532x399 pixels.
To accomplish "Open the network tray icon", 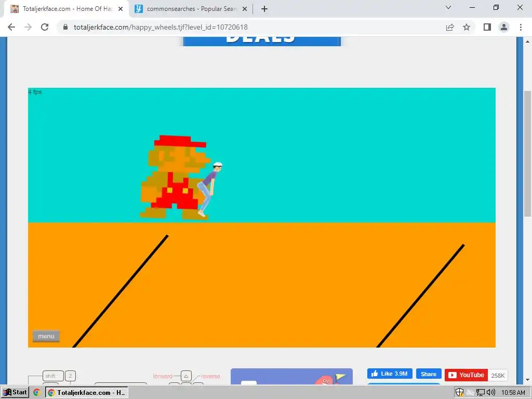I will click(480, 393).
